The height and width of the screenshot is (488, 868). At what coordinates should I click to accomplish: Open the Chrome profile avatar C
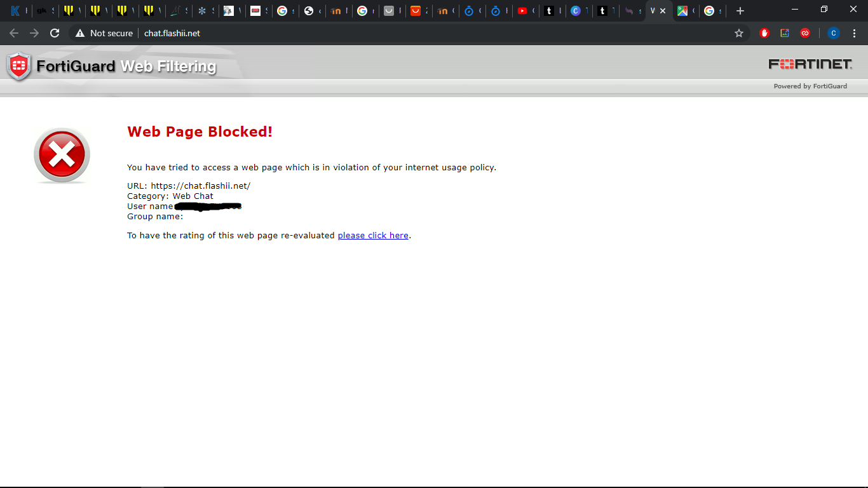(834, 33)
